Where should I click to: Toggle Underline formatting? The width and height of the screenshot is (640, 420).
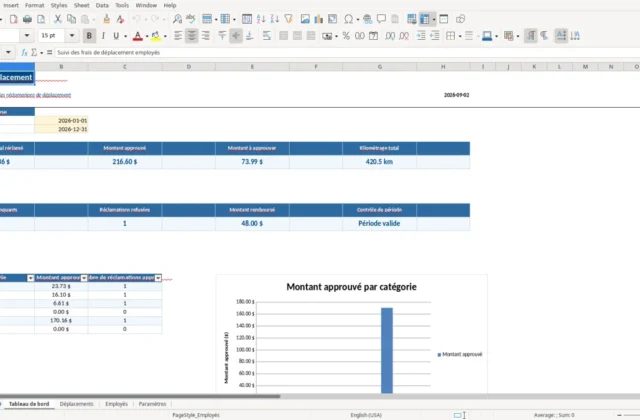point(116,36)
